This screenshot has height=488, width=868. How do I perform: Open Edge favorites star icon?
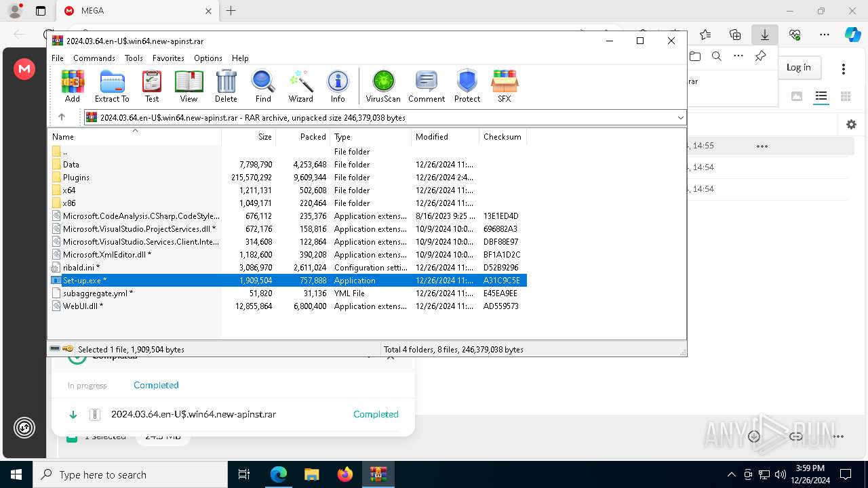pos(705,34)
